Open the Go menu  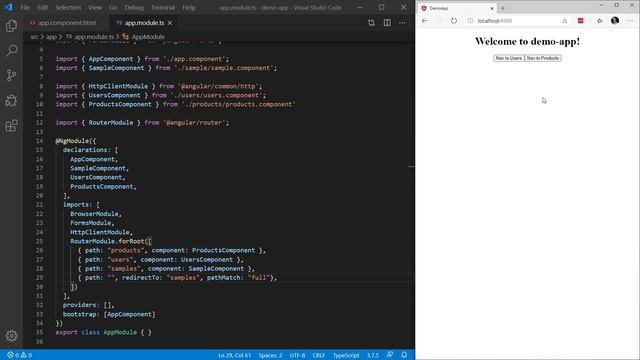click(x=113, y=7)
